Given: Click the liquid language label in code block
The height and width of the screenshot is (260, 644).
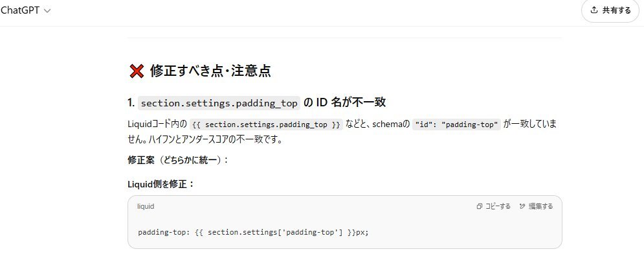Looking at the screenshot, I should point(146,207).
